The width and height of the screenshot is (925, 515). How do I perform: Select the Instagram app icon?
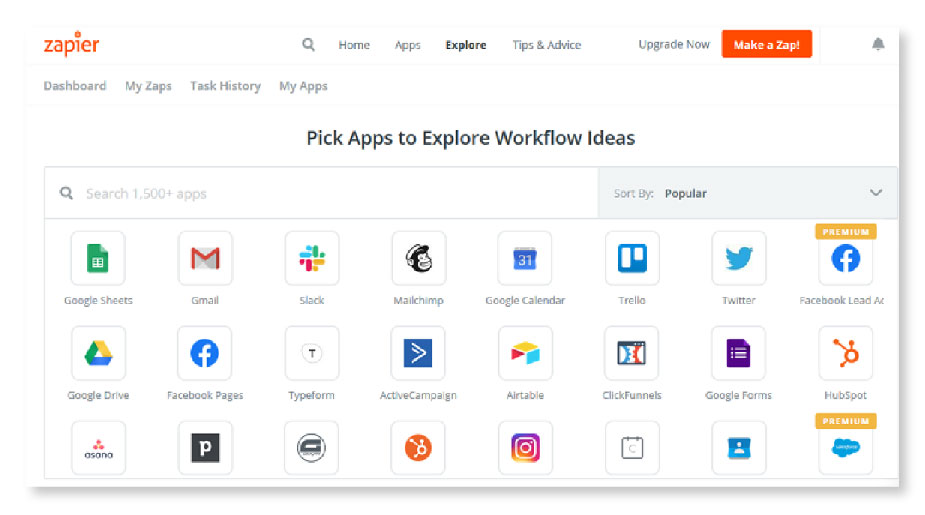click(x=525, y=448)
